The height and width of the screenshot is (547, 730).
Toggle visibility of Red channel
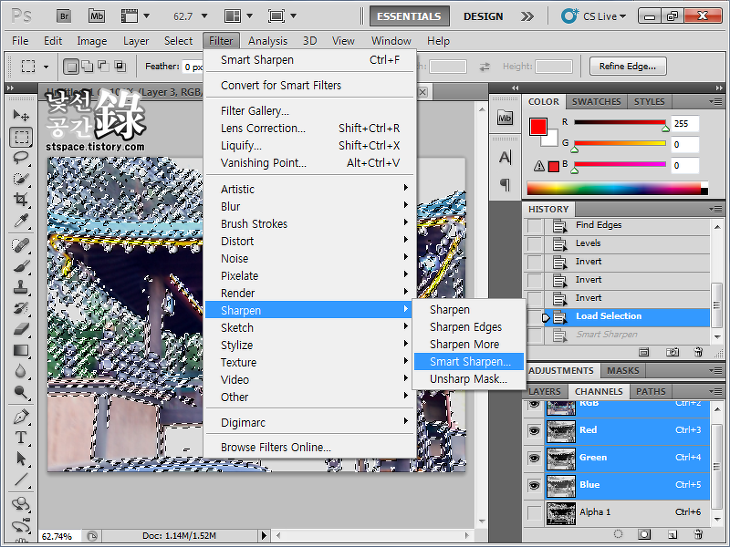pyautogui.click(x=534, y=430)
